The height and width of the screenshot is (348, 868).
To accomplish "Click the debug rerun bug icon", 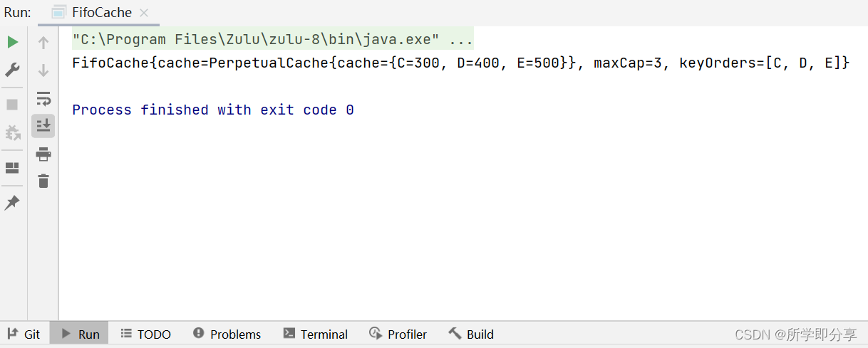I will (x=12, y=132).
